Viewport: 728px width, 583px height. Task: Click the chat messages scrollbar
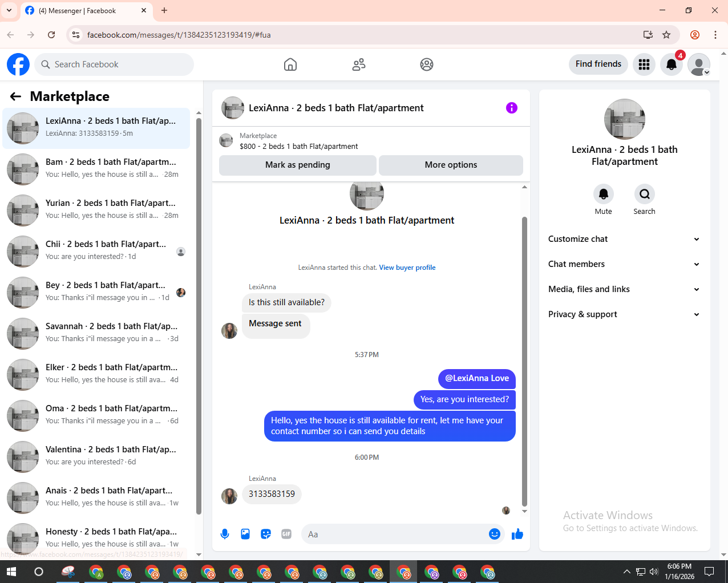[x=524, y=361]
